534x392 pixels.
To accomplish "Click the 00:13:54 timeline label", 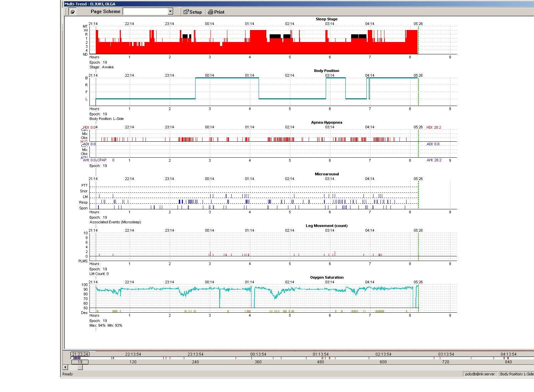I will pyautogui.click(x=258, y=354).
